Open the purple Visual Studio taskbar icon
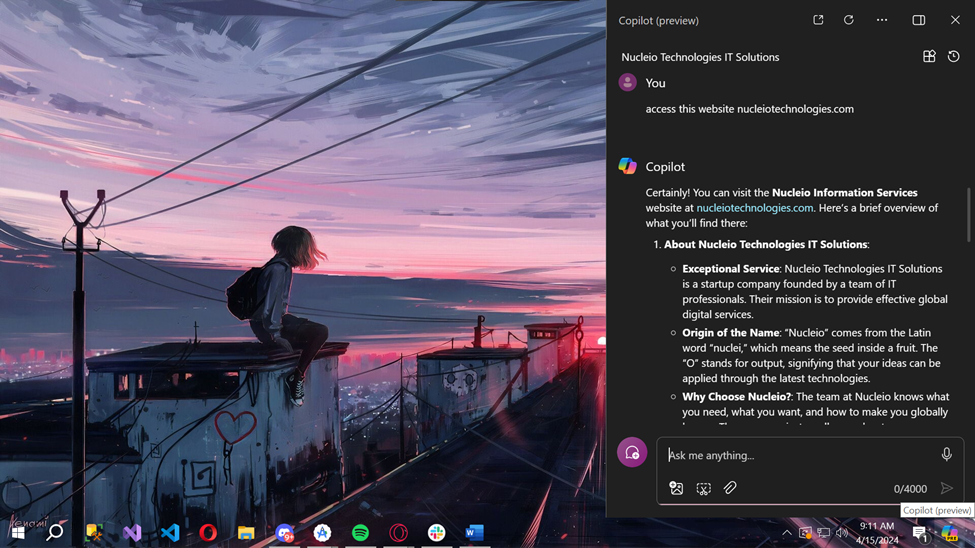This screenshot has width=975, height=548. [132, 532]
